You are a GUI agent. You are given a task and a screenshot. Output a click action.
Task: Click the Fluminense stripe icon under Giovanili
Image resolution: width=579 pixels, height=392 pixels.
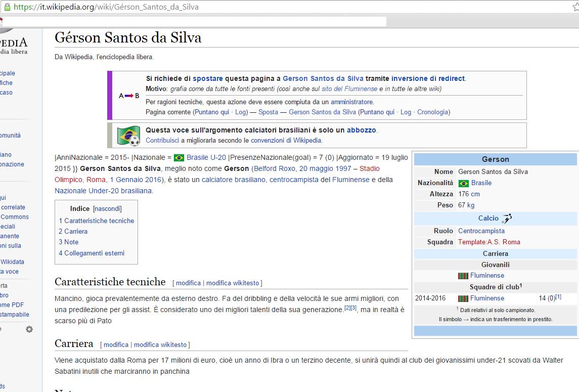click(x=463, y=276)
